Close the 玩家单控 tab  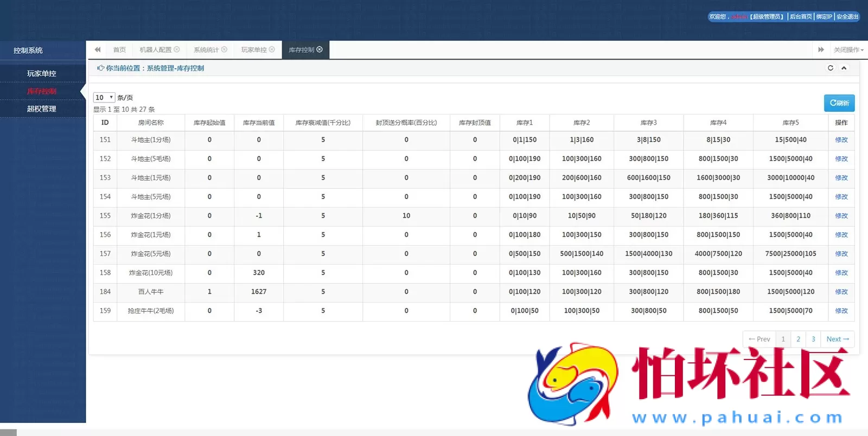point(272,49)
